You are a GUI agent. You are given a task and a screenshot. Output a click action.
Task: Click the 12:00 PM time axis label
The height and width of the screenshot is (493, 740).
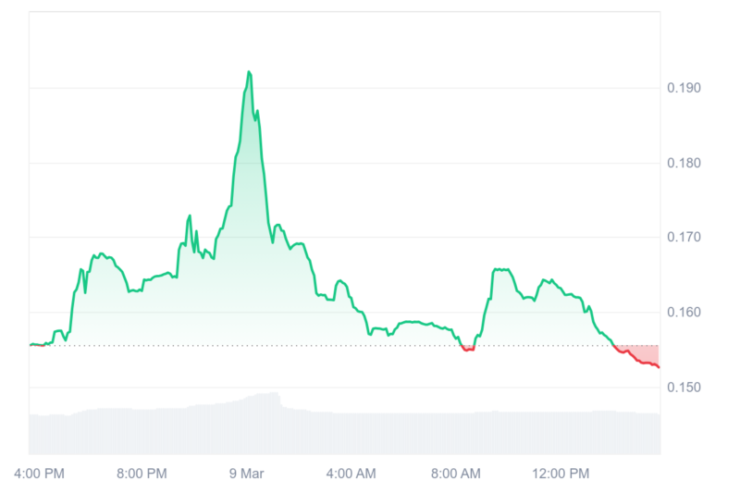[561, 473]
